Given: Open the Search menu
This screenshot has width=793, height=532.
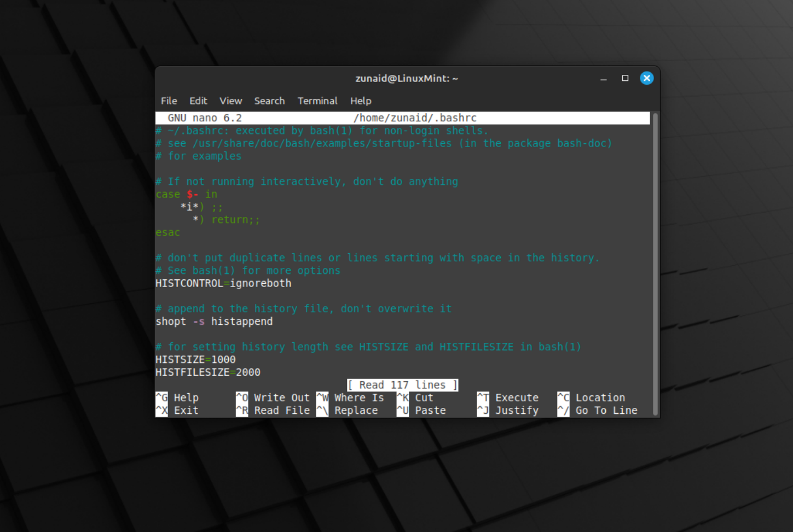Looking at the screenshot, I should (269, 101).
